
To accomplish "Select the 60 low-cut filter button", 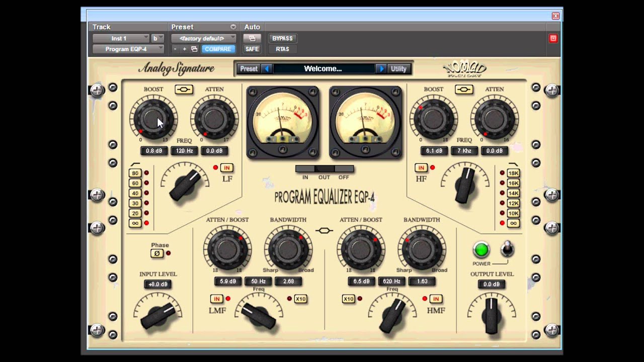I will tap(135, 183).
